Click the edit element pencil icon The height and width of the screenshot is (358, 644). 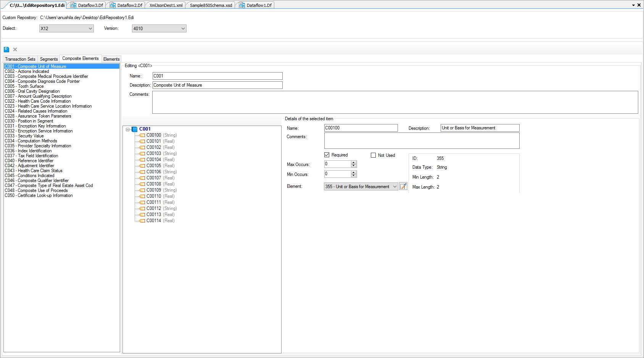coord(403,187)
